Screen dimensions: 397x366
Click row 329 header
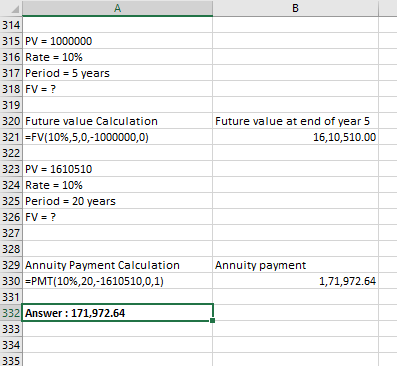[x=11, y=265]
